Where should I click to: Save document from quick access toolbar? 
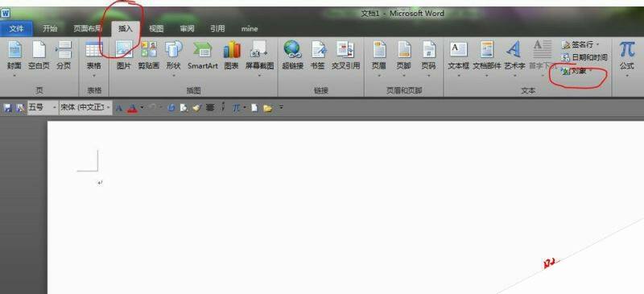pyautogui.click(x=7, y=108)
